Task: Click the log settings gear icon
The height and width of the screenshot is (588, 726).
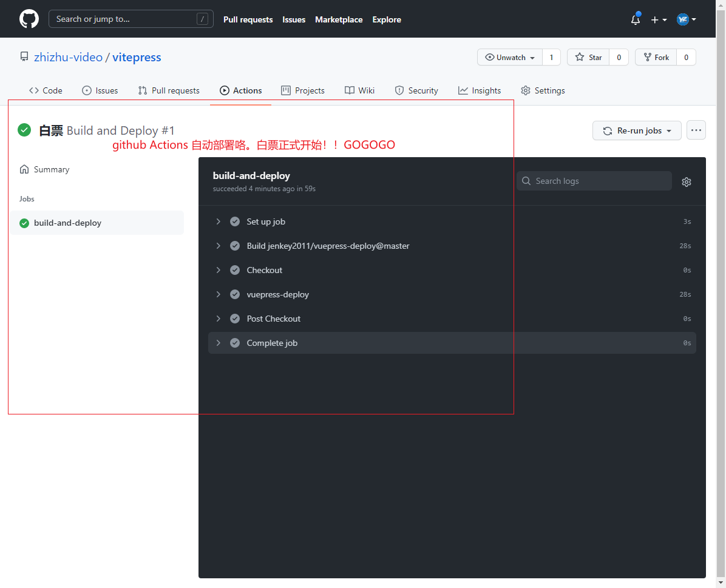Action: coord(686,182)
